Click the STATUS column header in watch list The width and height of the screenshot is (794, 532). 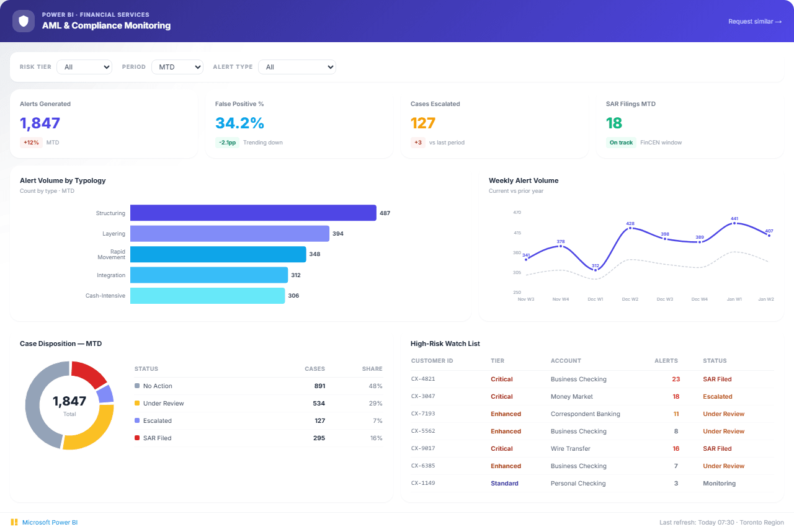coord(715,361)
